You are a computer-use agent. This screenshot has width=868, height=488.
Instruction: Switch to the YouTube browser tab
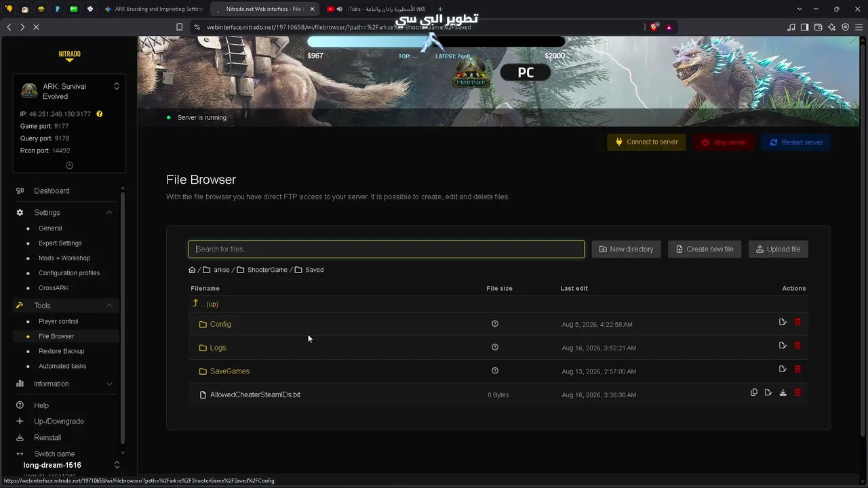pyautogui.click(x=376, y=9)
